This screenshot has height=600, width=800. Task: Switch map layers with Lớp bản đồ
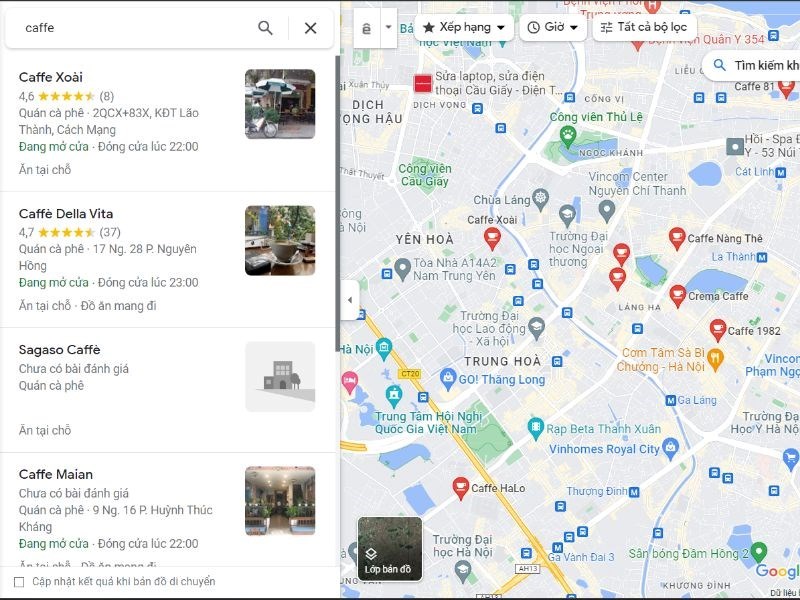(390, 549)
